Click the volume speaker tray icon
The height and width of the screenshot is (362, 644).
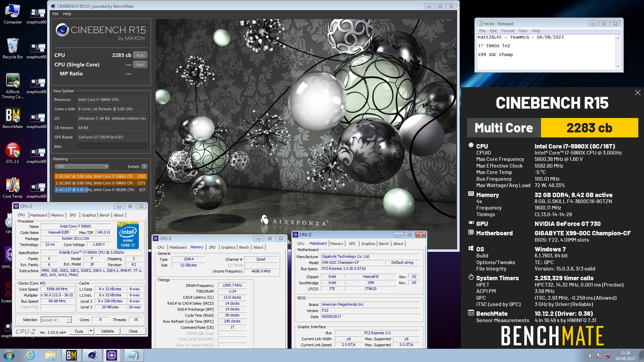591,356
